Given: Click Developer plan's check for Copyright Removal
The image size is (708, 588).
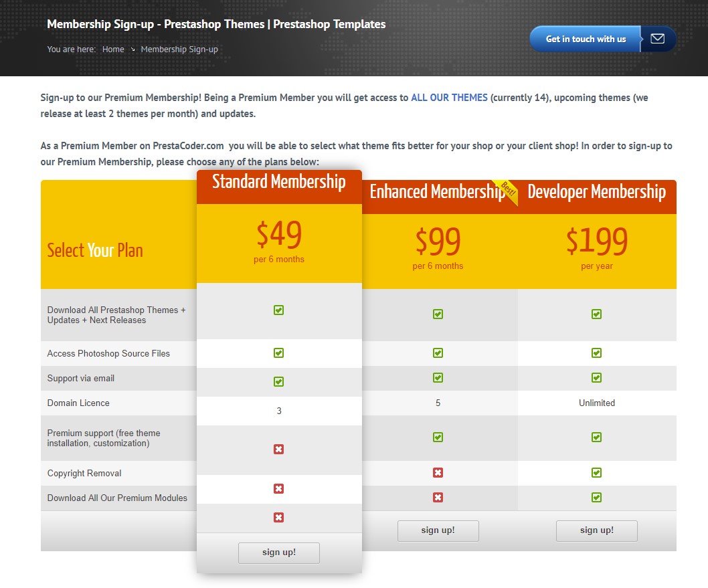Looking at the screenshot, I should [596, 472].
